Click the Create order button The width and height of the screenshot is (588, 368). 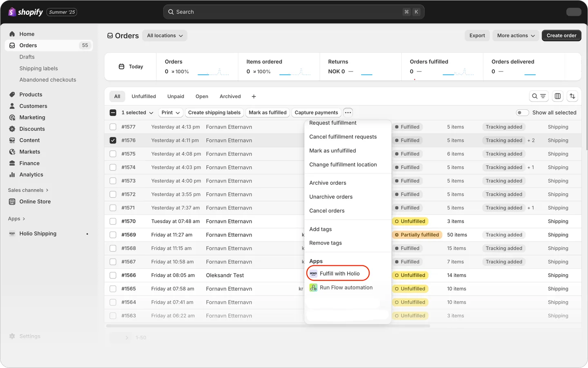[561, 36]
